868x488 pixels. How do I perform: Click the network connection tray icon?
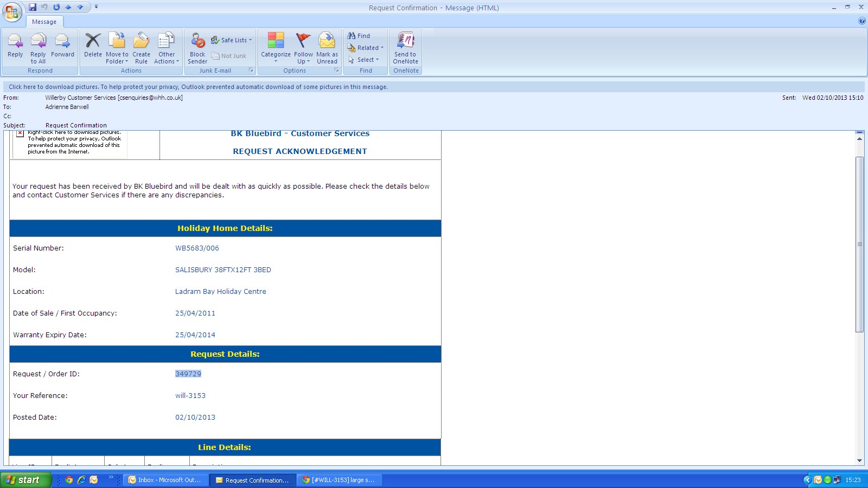[837, 480]
